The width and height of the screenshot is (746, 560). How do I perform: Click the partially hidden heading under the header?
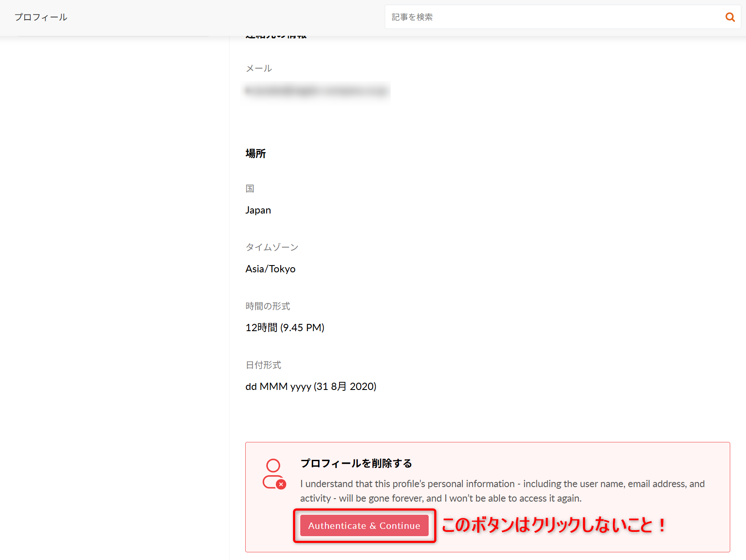click(x=276, y=37)
